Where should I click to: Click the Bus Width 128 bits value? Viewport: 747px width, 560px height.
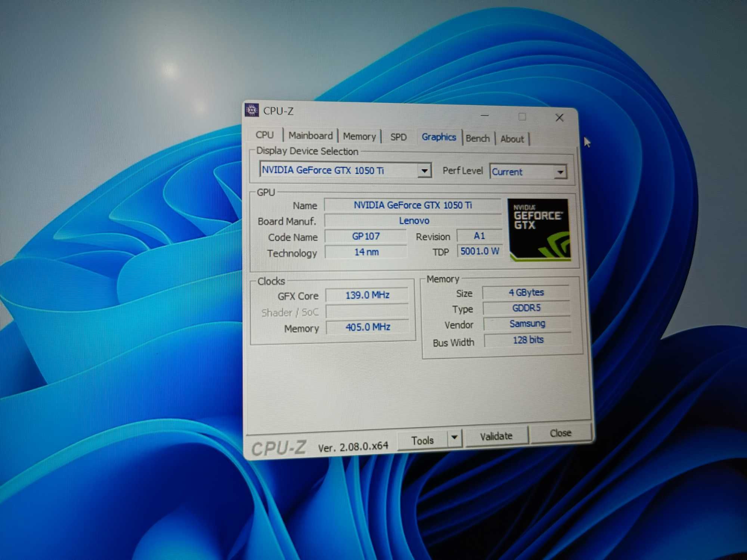pos(528,340)
